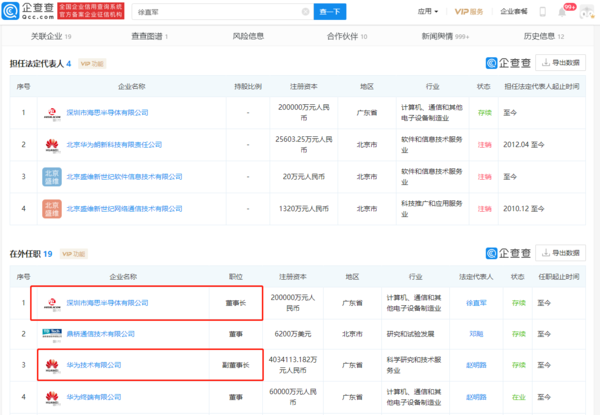Click the 副董事长 position cell
600x415 pixels.
click(x=236, y=365)
